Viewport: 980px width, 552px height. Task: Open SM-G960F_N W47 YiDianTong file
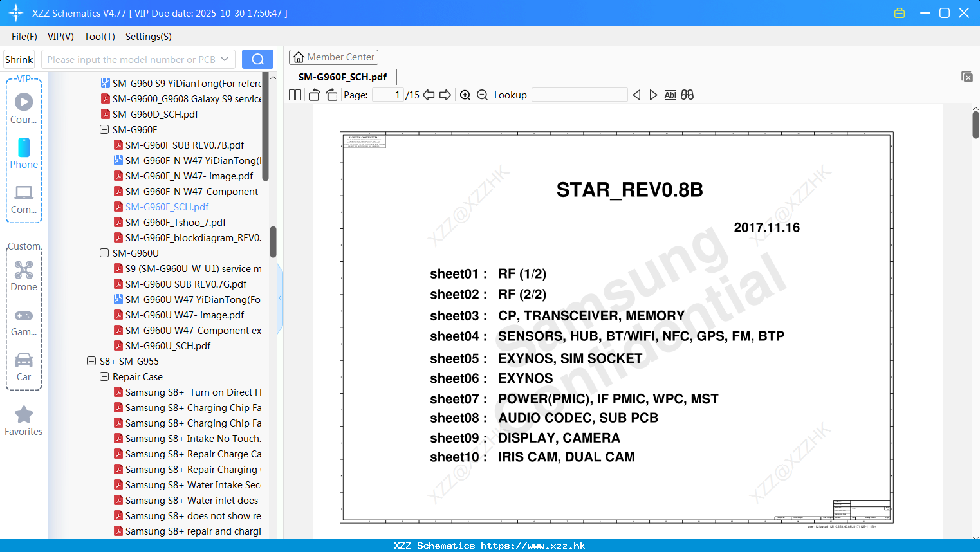pos(194,160)
